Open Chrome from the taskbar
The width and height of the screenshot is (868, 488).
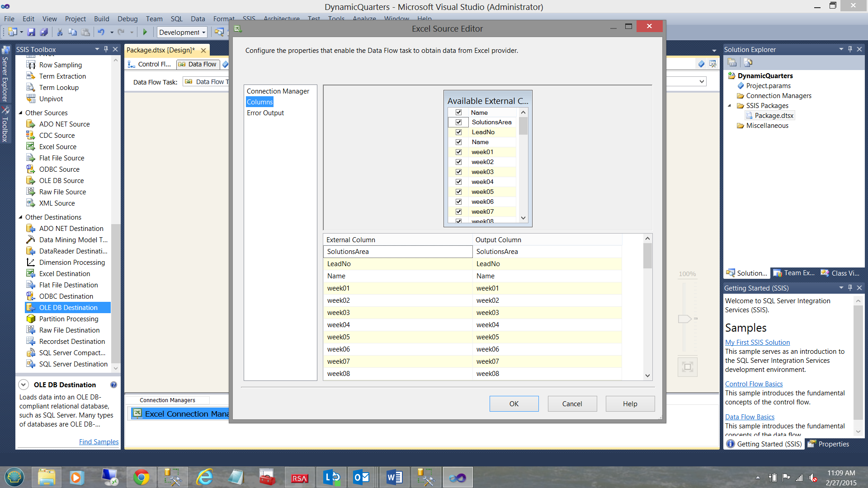click(141, 477)
